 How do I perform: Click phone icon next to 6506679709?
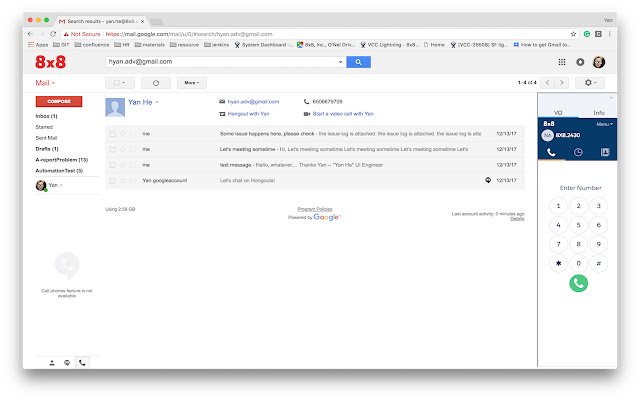[x=307, y=102]
